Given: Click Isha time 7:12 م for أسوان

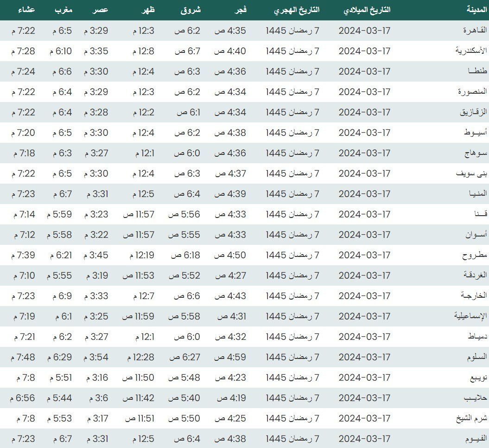Looking at the screenshot, I should click(25, 235).
